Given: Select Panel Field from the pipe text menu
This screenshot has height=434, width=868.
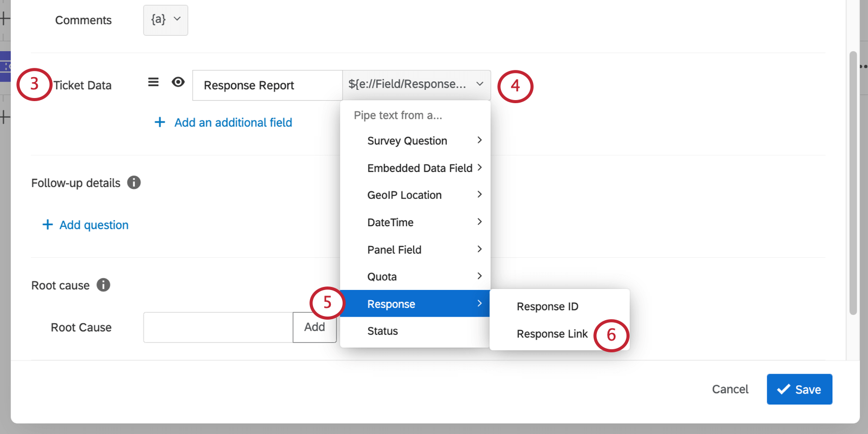Looking at the screenshot, I should 395,250.
